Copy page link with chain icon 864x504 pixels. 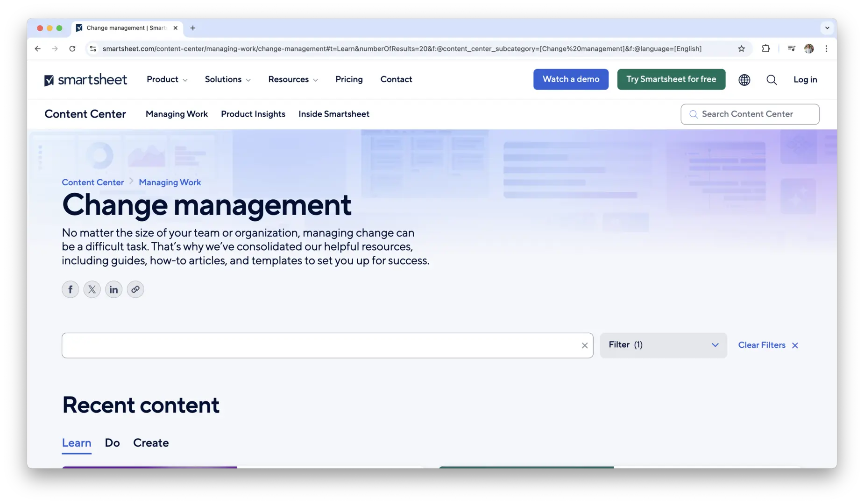click(x=135, y=289)
